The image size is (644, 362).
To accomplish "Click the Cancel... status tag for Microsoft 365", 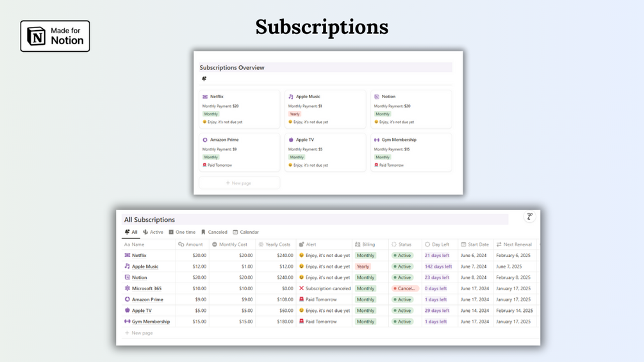I will click(x=405, y=288).
